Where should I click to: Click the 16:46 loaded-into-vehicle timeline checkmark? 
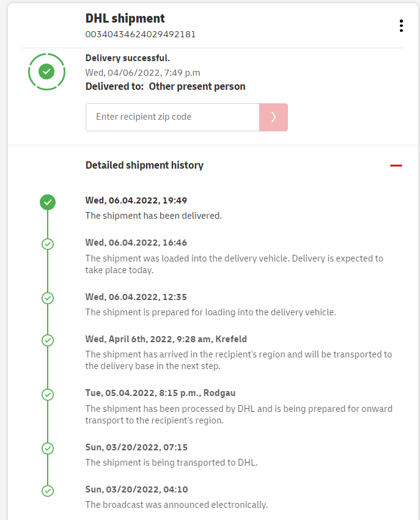pos(48,244)
